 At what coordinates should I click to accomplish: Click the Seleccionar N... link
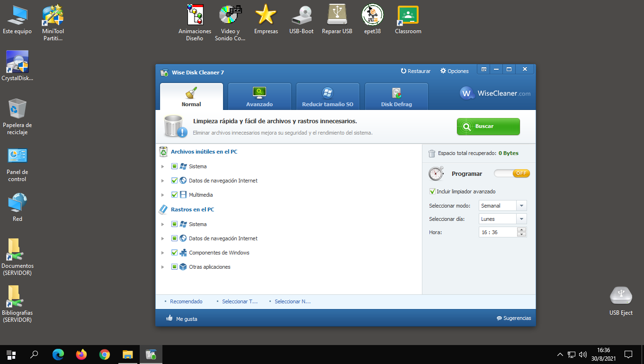(x=293, y=301)
